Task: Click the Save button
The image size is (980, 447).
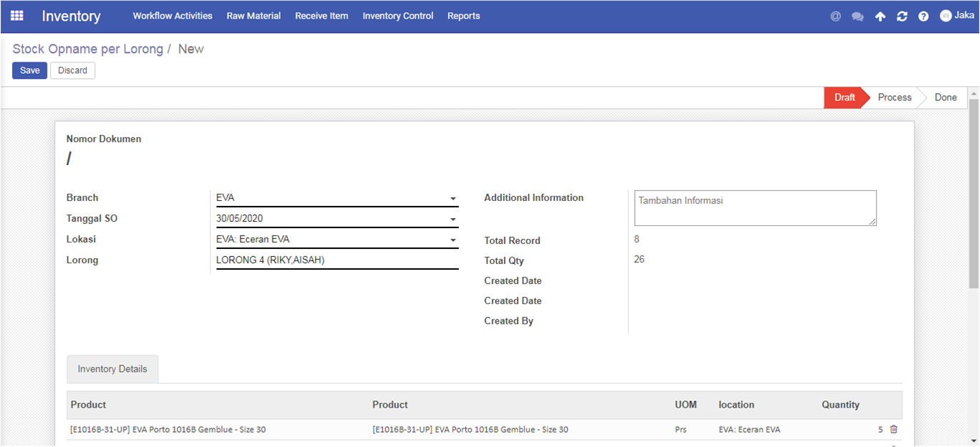Action: coord(29,70)
